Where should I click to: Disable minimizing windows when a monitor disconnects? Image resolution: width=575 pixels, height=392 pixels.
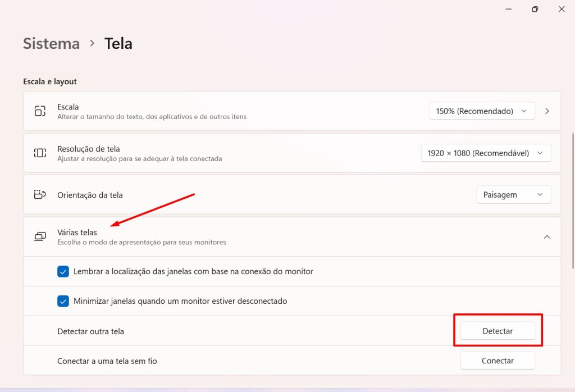[x=63, y=301]
